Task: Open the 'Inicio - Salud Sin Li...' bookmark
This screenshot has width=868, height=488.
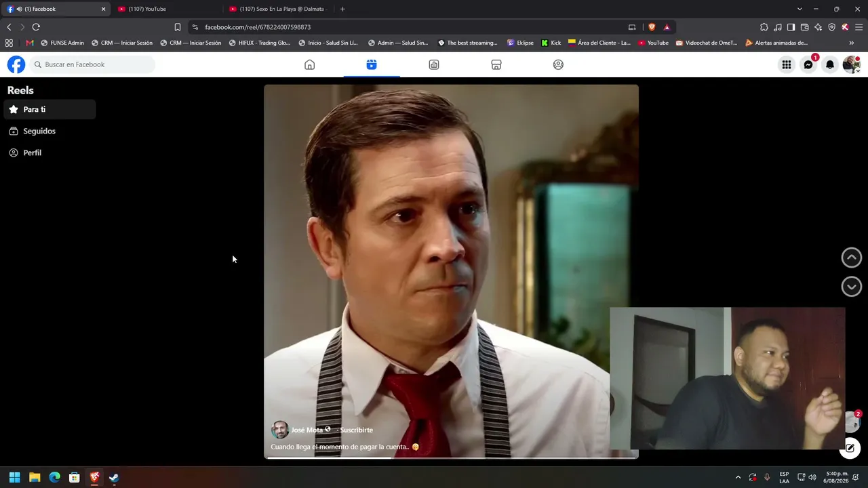Action: point(328,43)
